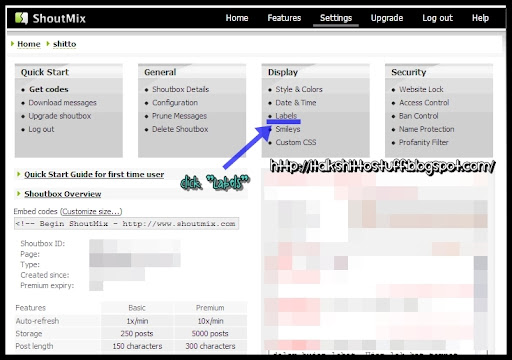Image resolution: width=512 pixels, height=360 pixels.
Task: Expand Shoutbox Overview section
Action: (x=63, y=194)
